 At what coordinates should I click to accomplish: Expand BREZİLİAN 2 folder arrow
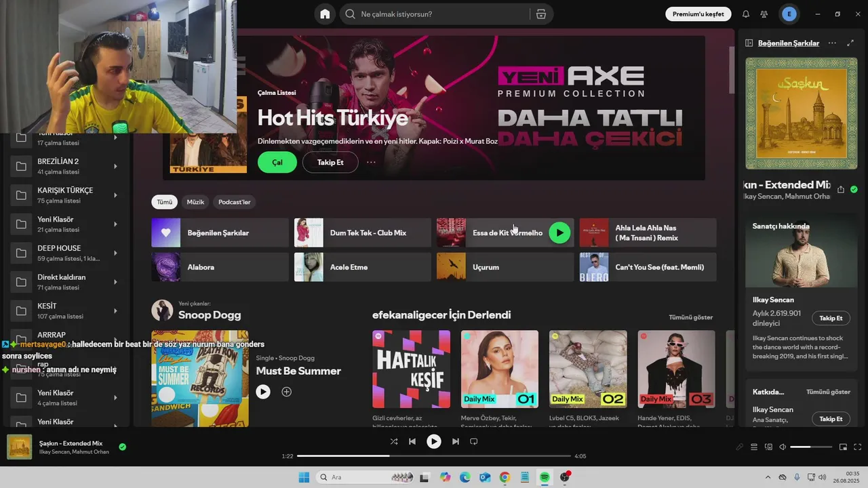click(x=115, y=166)
